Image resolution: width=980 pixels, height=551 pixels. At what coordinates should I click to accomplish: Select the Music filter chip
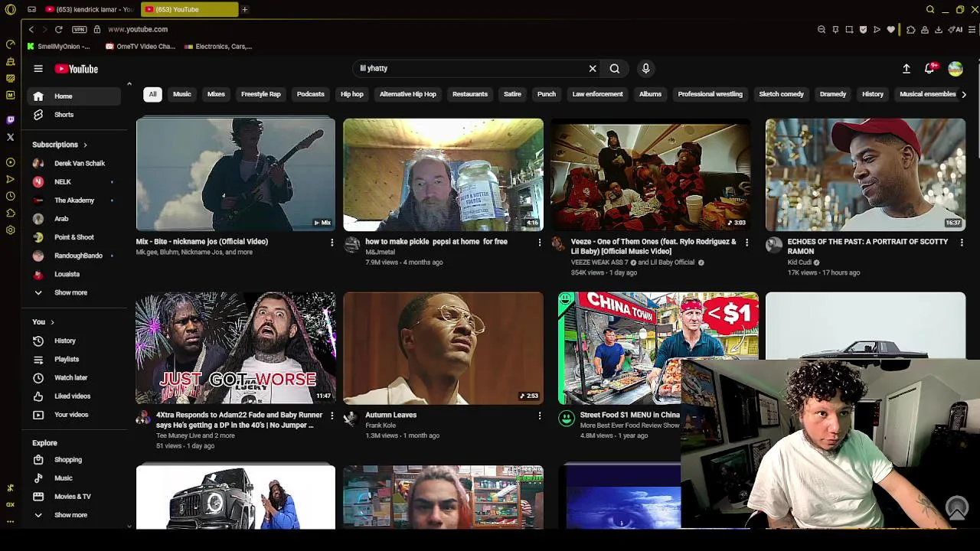coord(181,94)
